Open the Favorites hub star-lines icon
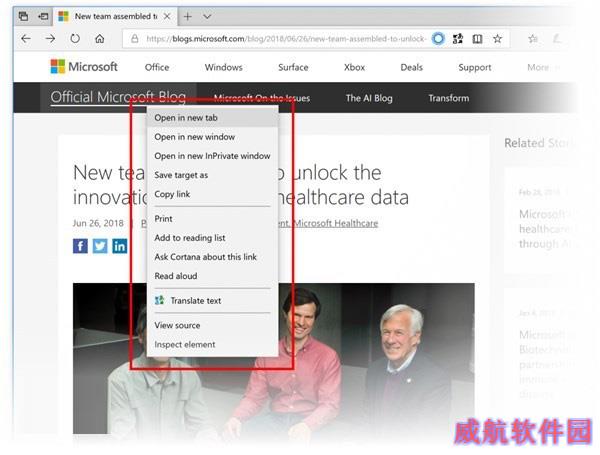Image resolution: width=600 pixels, height=455 pixels. coord(533,39)
